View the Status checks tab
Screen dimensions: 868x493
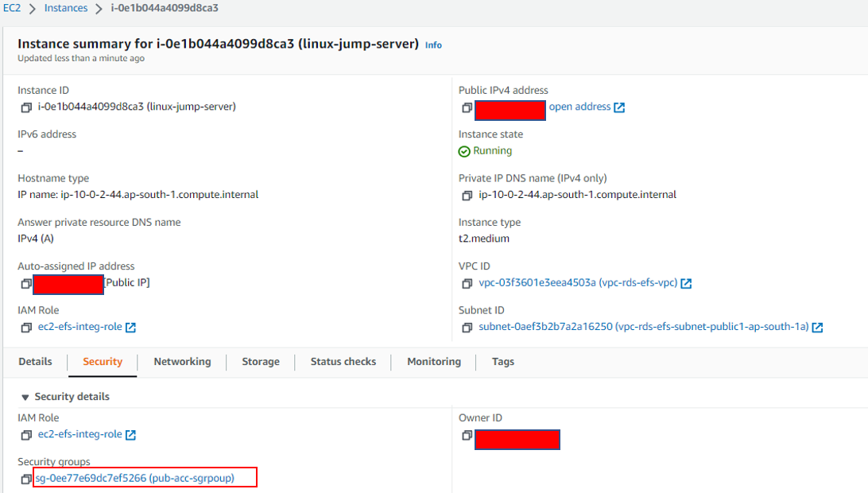pyautogui.click(x=343, y=362)
